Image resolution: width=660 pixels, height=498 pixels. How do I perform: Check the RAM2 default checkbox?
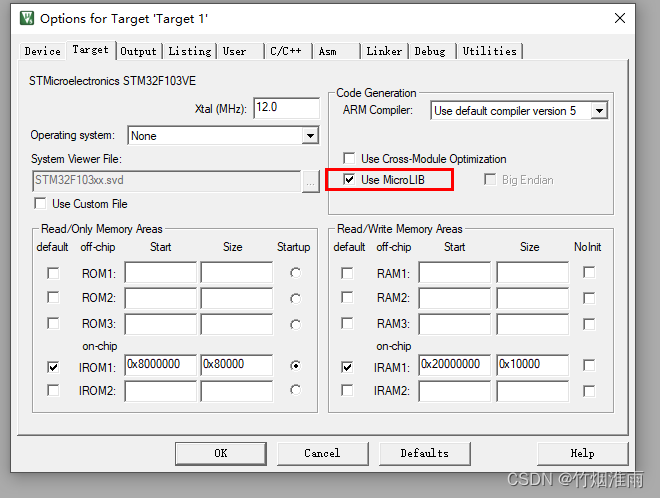coord(347,298)
